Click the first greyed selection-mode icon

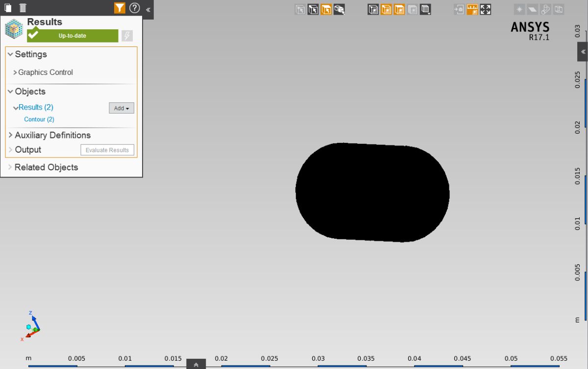pyautogui.click(x=300, y=9)
